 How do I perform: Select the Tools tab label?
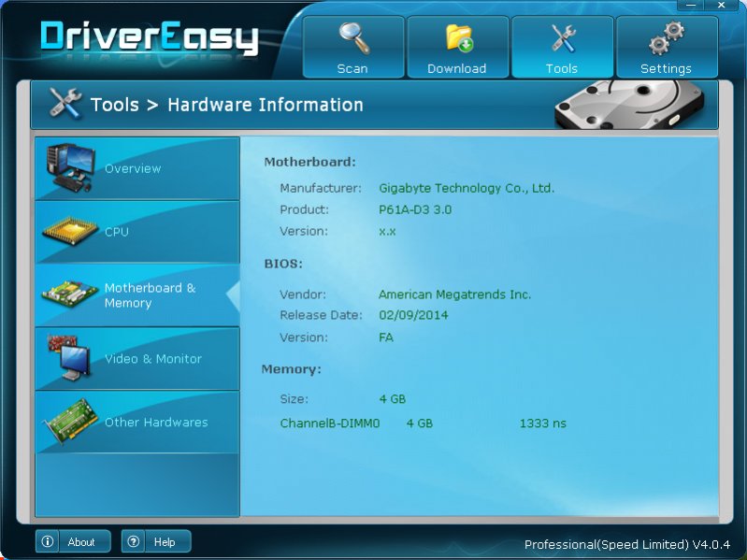point(562,68)
